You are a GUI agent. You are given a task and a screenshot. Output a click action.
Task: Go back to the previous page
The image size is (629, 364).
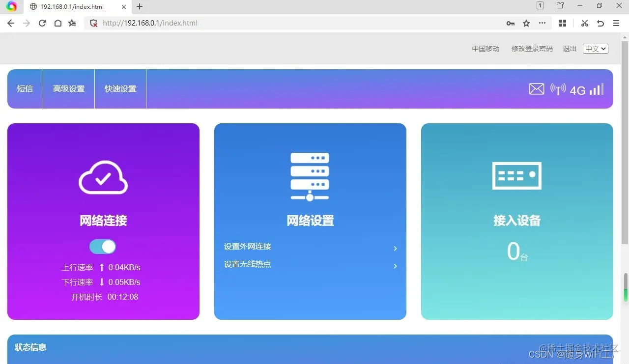(11, 23)
